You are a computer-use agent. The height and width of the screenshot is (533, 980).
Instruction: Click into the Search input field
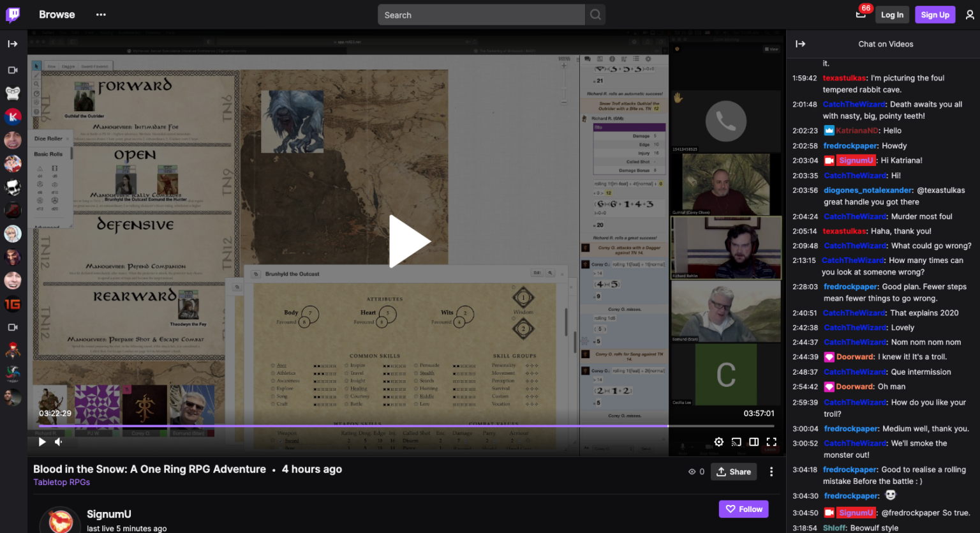[482, 15]
